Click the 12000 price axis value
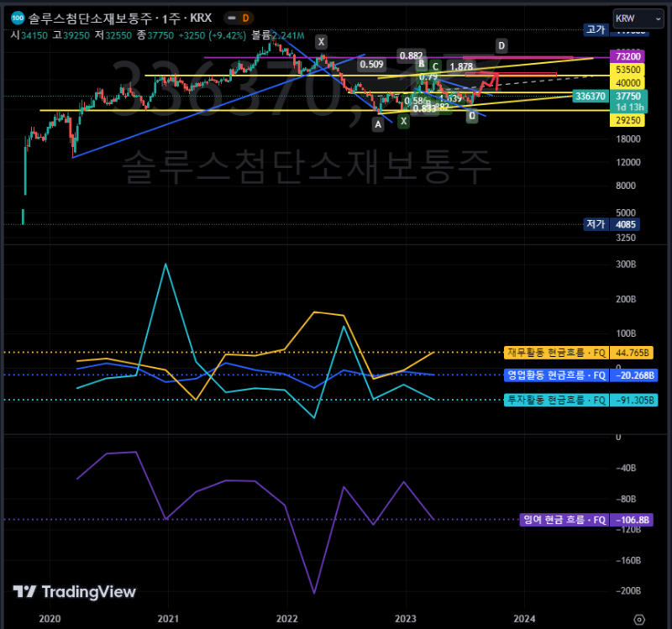 click(628, 162)
